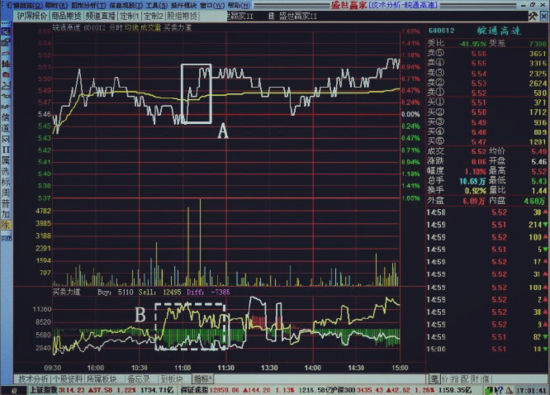The image size is (550, 395).
Task: Switch to the 定制1 tab
Action: pos(129,16)
